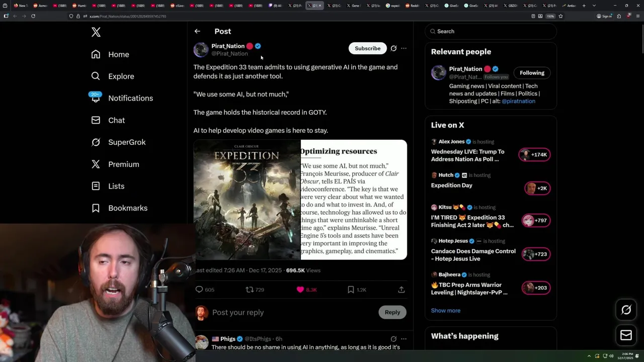Open the floating Grok button
The height and width of the screenshot is (362, 644).
point(626,310)
